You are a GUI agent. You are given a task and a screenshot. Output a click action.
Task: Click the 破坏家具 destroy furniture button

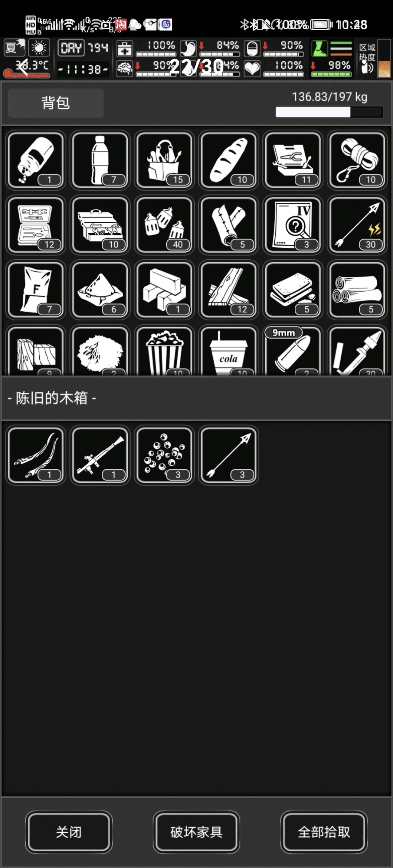pos(196,832)
